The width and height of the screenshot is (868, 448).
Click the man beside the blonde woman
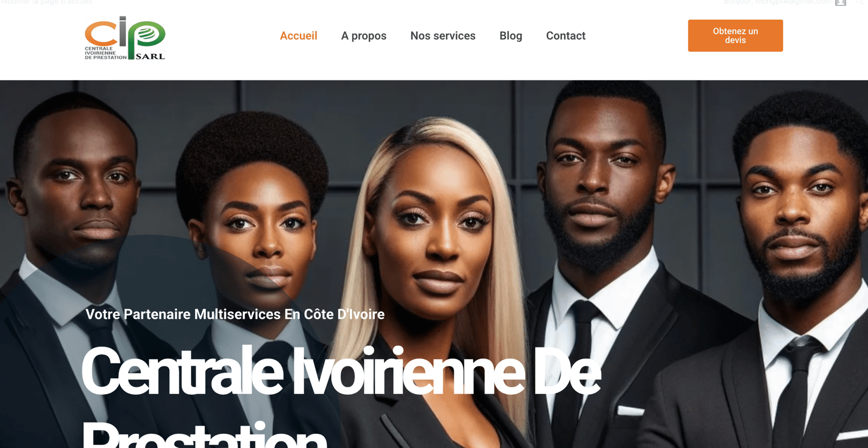(x=602, y=206)
